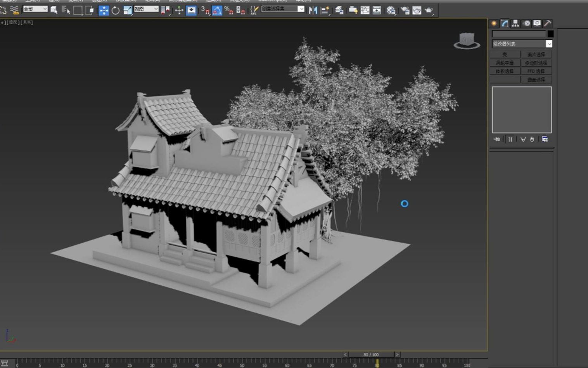Screen dimensions: 588x368
Task: Click the 体积选择 modifier button
Action: pyautogui.click(x=505, y=71)
